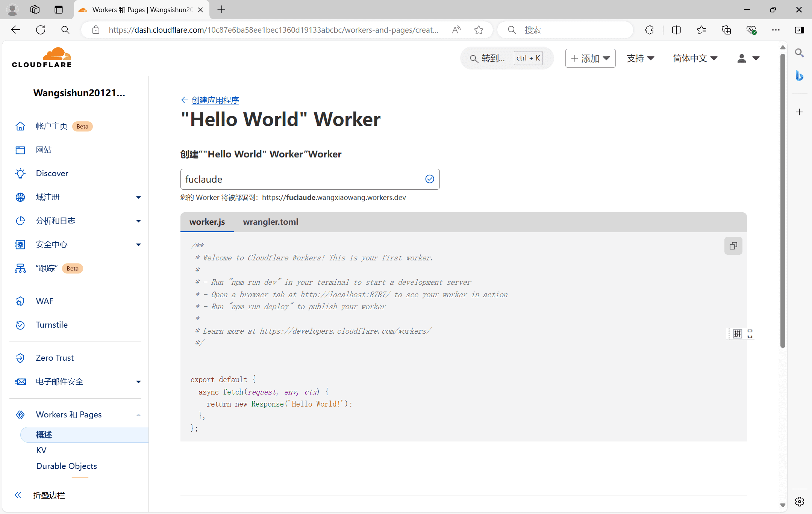Open the 简体中文 language dropdown
Screen dimensions: 812x514
tap(695, 58)
